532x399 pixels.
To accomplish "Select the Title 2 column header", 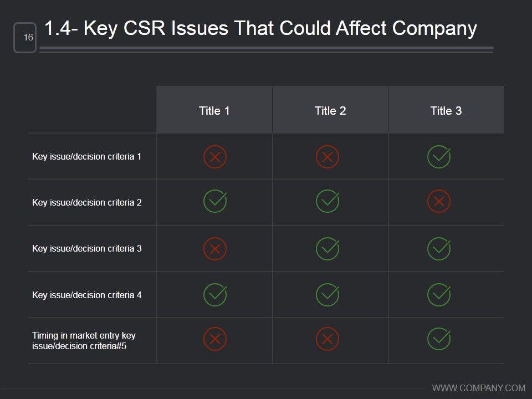I will coord(330,111).
